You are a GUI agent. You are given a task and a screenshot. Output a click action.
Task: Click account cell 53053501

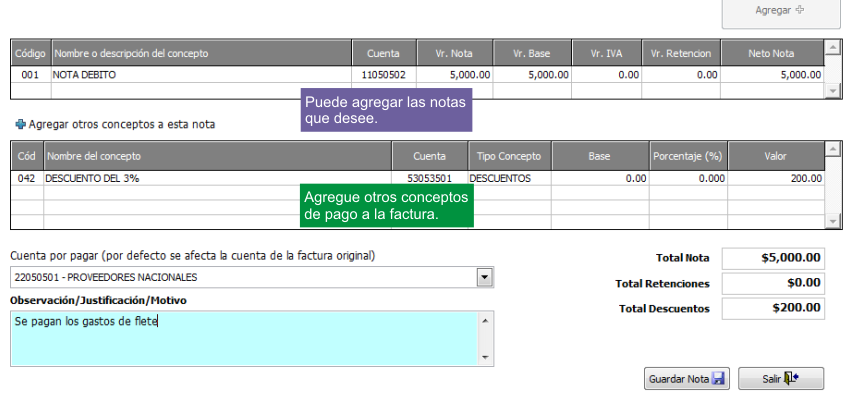pyautogui.click(x=429, y=178)
